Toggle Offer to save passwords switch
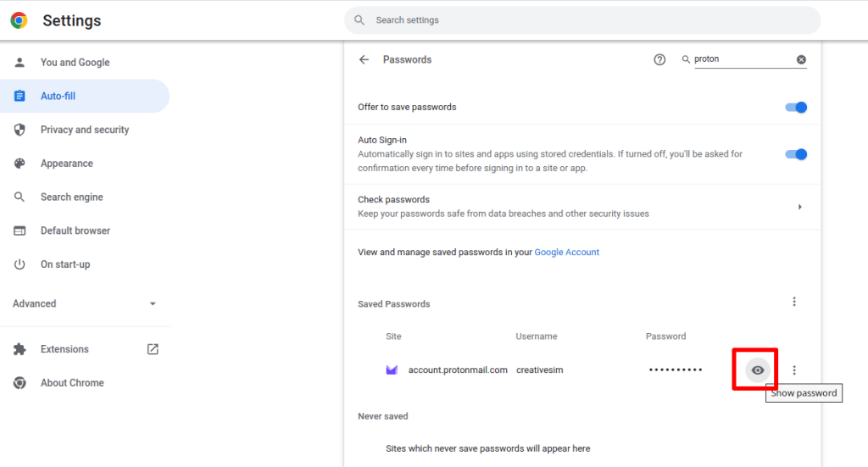This screenshot has width=868, height=467. [x=795, y=108]
